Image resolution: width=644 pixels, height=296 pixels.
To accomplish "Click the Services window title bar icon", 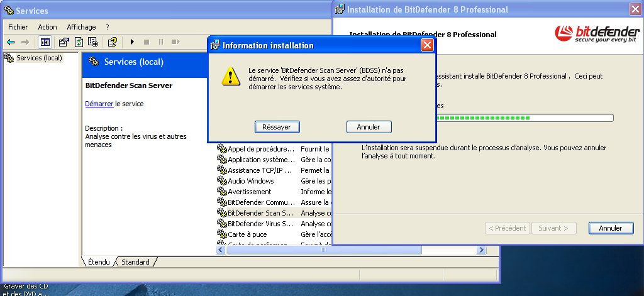I will (x=9, y=10).
